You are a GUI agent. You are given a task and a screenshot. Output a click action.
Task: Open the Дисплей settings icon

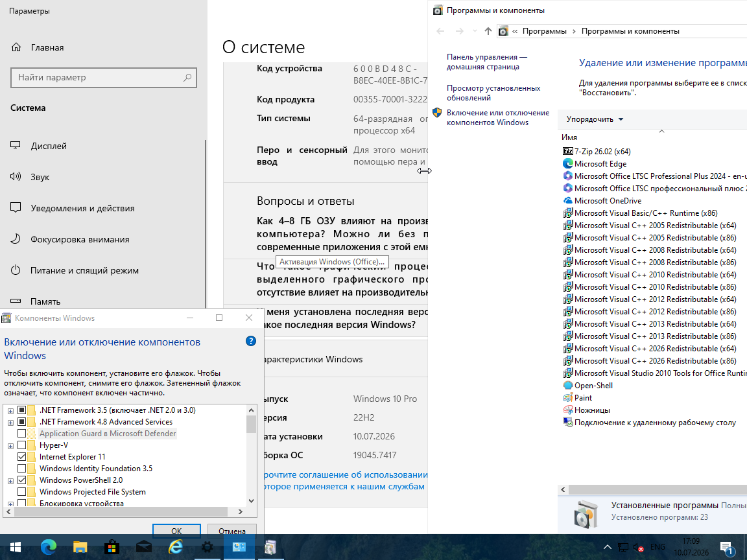[x=16, y=145]
